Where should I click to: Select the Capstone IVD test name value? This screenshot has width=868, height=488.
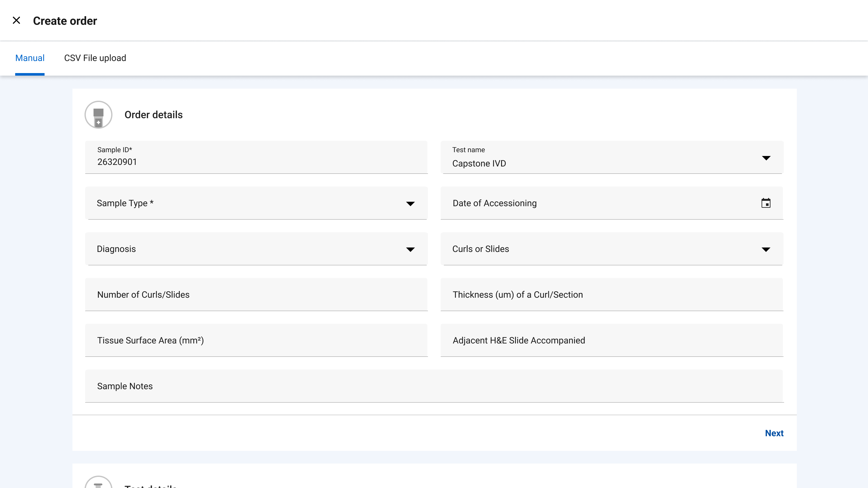tap(479, 163)
